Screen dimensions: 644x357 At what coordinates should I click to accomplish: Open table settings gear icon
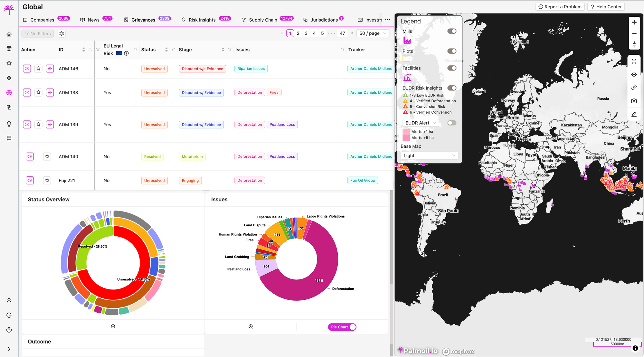click(x=62, y=33)
